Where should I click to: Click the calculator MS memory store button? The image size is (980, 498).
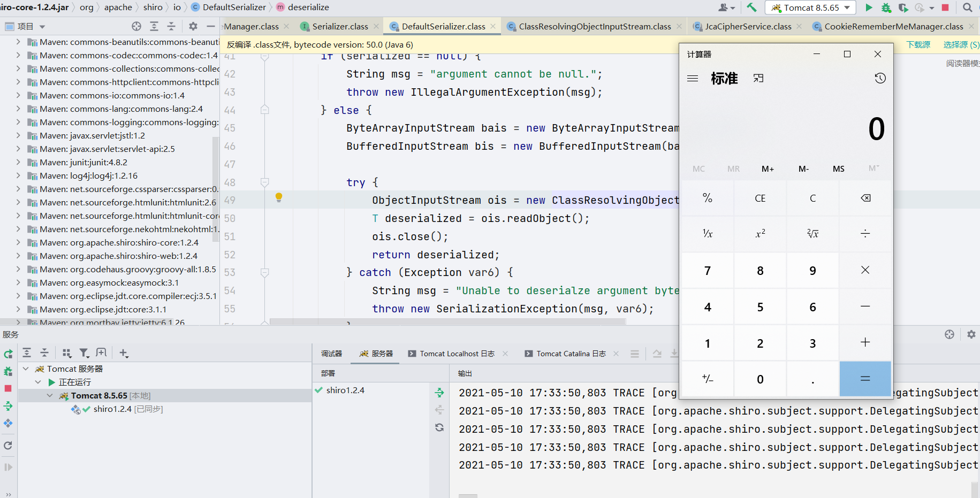click(839, 168)
